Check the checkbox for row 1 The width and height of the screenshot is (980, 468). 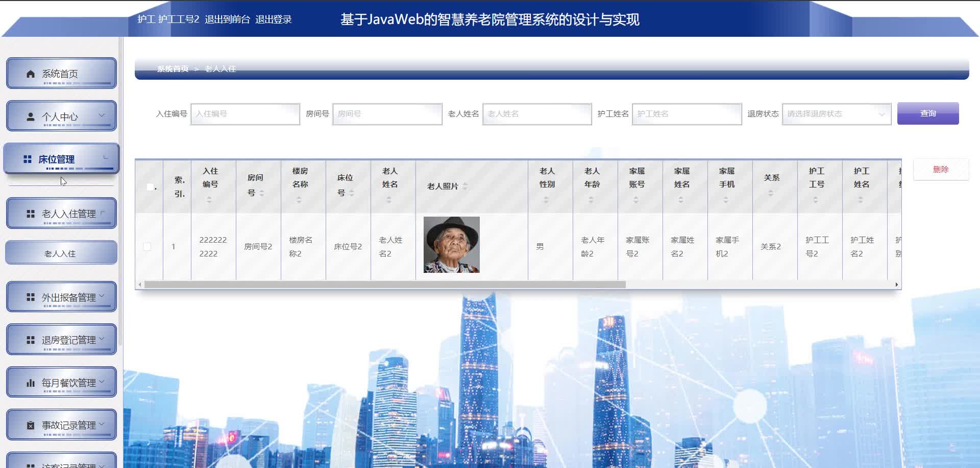pos(147,247)
